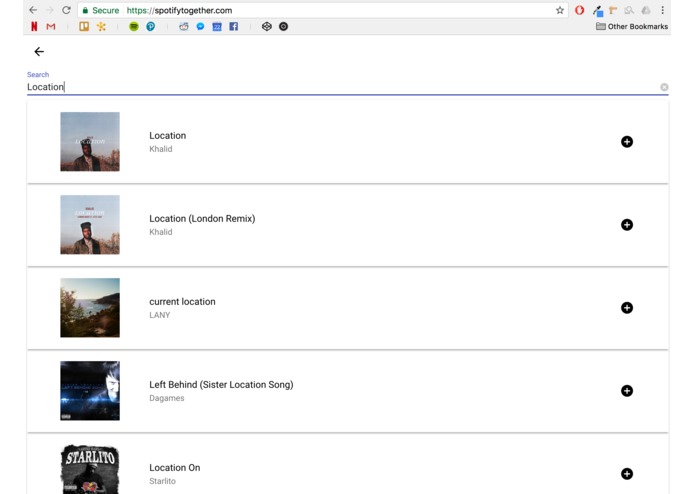
Task: Open the Trello bookmark icon
Action: click(x=84, y=27)
